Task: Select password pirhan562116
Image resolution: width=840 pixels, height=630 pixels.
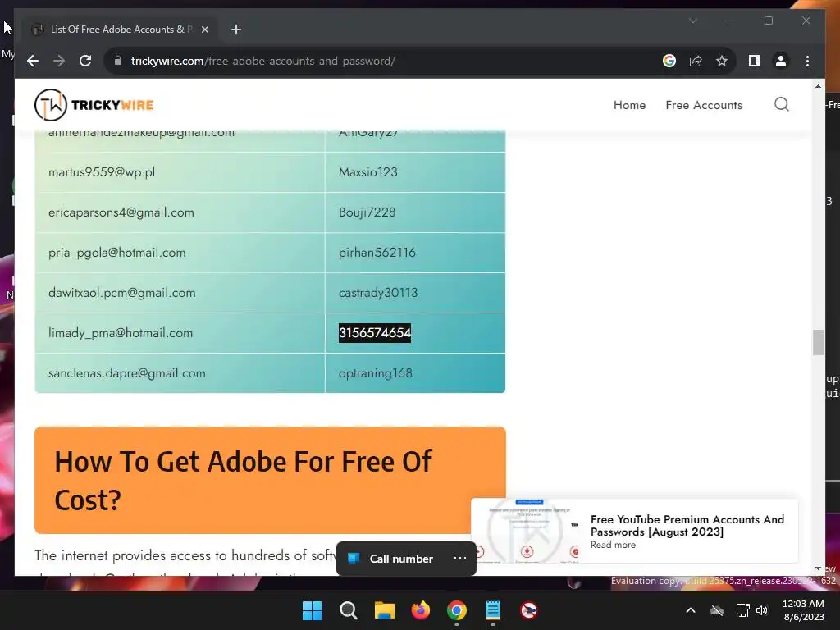Action: tap(377, 253)
